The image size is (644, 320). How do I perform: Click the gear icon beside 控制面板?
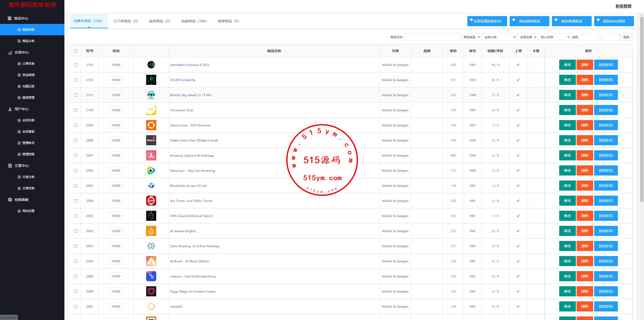pos(10,200)
